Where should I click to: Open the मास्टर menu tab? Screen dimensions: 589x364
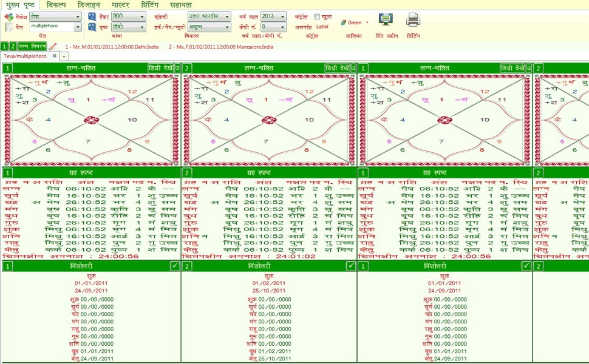121,5
